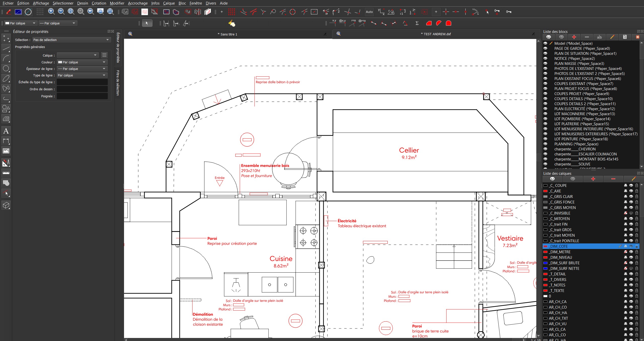Select the Circle drawing tool
The image size is (644, 341).
point(6,68)
